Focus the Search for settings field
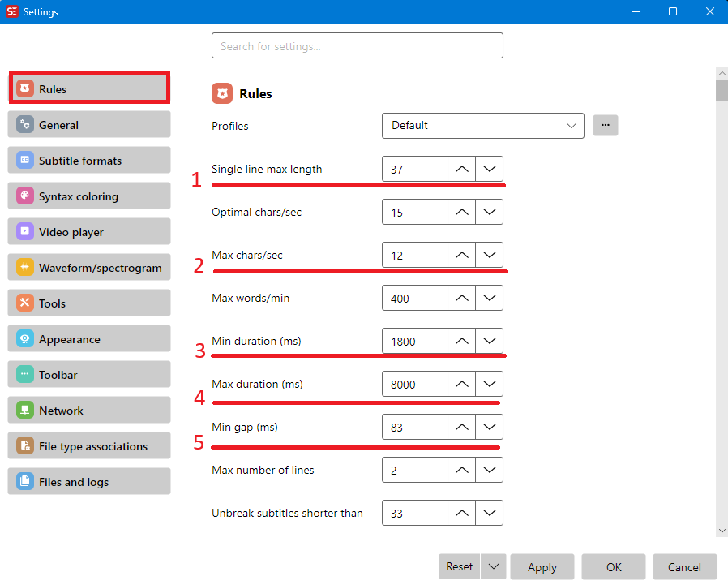The width and height of the screenshot is (728, 585). [x=357, y=45]
